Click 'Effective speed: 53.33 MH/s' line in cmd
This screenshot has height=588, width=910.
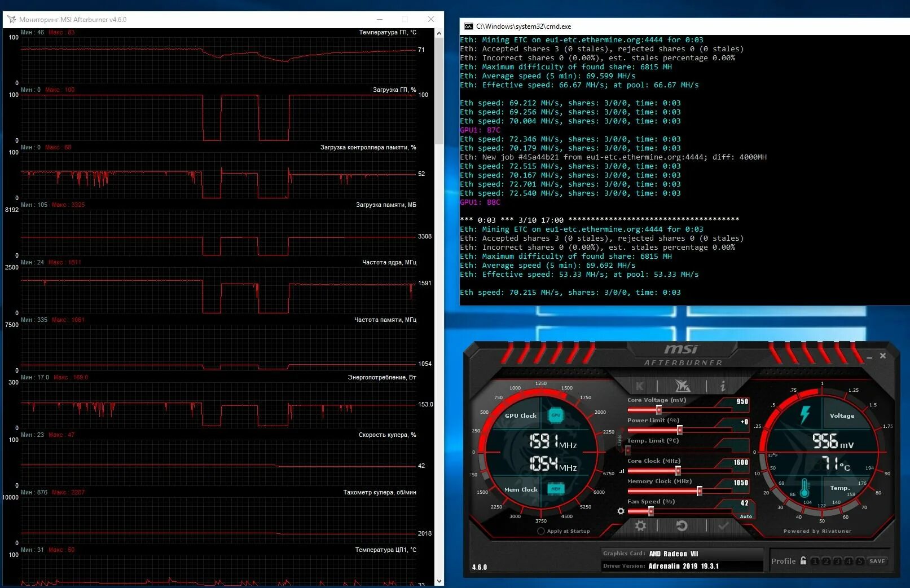pyautogui.click(x=579, y=274)
